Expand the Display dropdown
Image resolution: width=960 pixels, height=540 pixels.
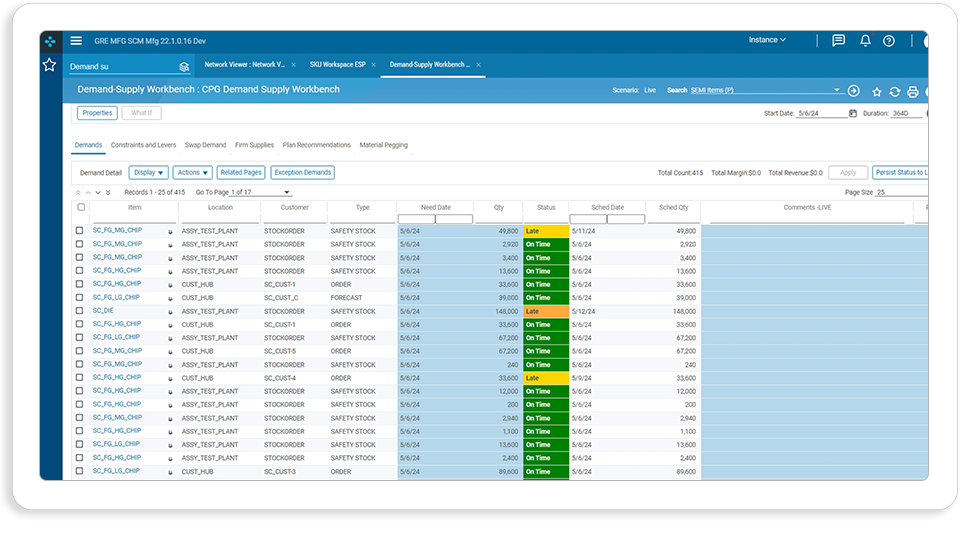click(x=149, y=173)
